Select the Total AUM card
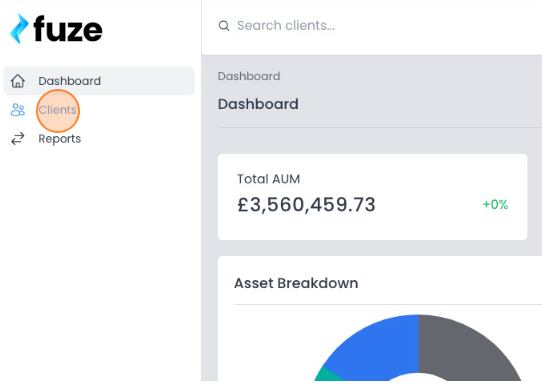The height and width of the screenshot is (384, 542). click(x=372, y=197)
